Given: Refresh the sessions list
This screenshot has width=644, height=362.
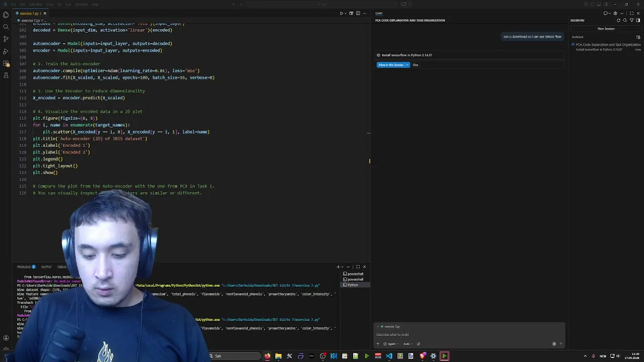Looking at the screenshot, I should coord(618,20).
